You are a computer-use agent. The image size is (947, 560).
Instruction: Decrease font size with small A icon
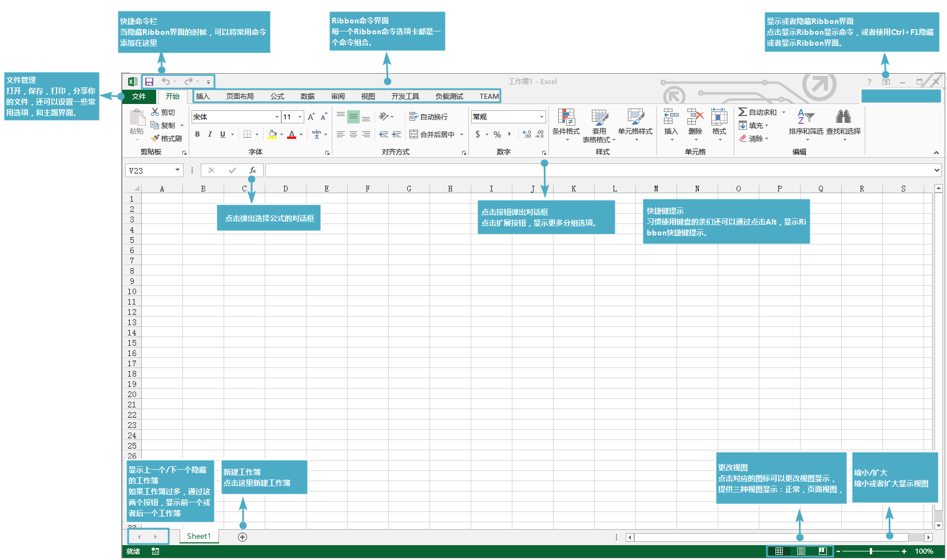tap(324, 117)
